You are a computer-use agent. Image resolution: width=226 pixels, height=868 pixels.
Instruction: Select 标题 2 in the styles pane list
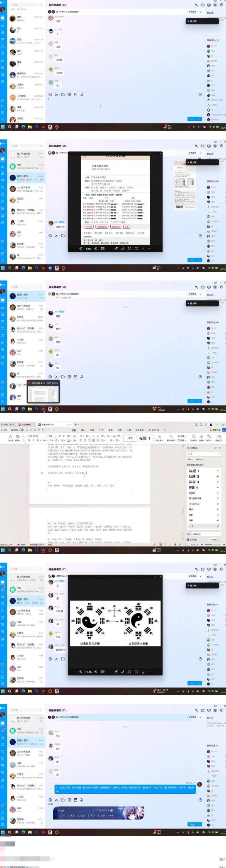(204, 476)
